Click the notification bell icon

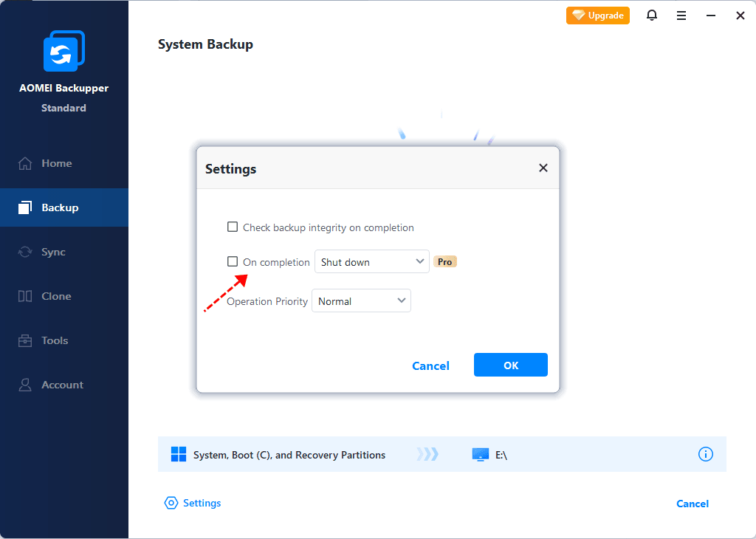pos(652,16)
